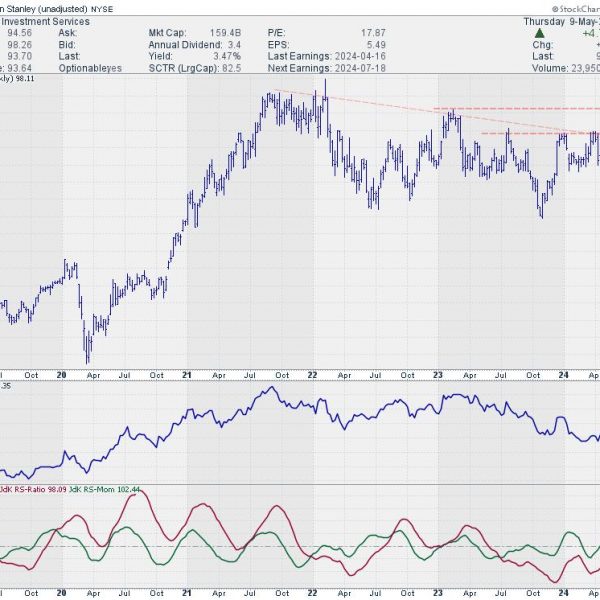Click the '23' year label on RS-Ratio panel axis
Image resolution: width=600 pixels, height=600 pixels.
click(x=438, y=593)
